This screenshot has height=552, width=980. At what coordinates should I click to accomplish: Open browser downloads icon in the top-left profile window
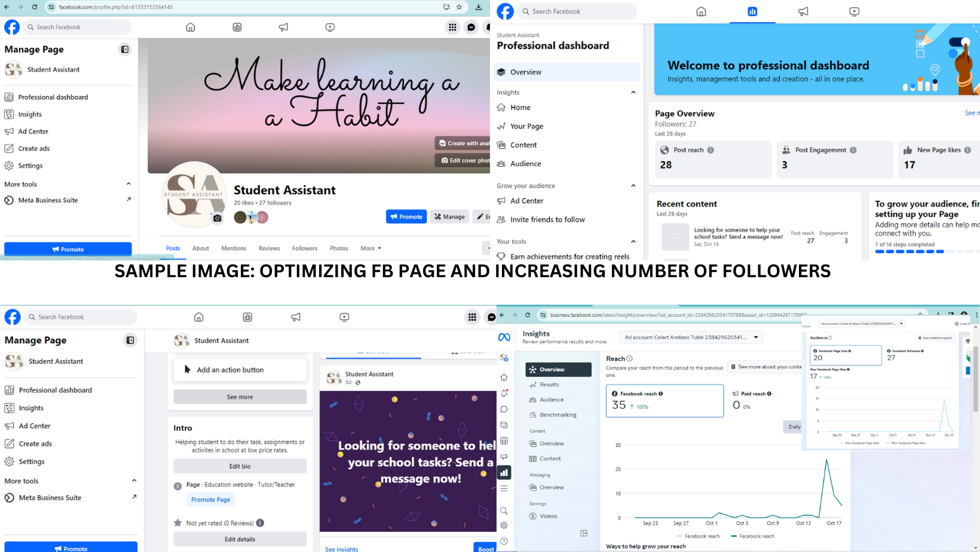pyautogui.click(x=479, y=7)
